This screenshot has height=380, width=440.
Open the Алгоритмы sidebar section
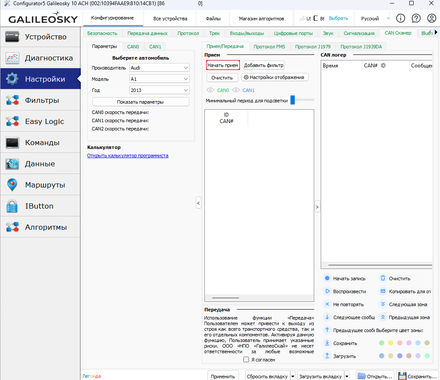point(40,227)
